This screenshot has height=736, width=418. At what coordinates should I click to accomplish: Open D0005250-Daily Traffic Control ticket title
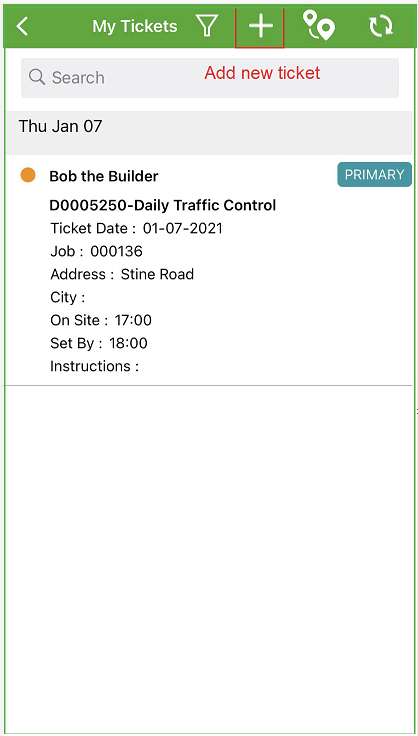(x=163, y=205)
